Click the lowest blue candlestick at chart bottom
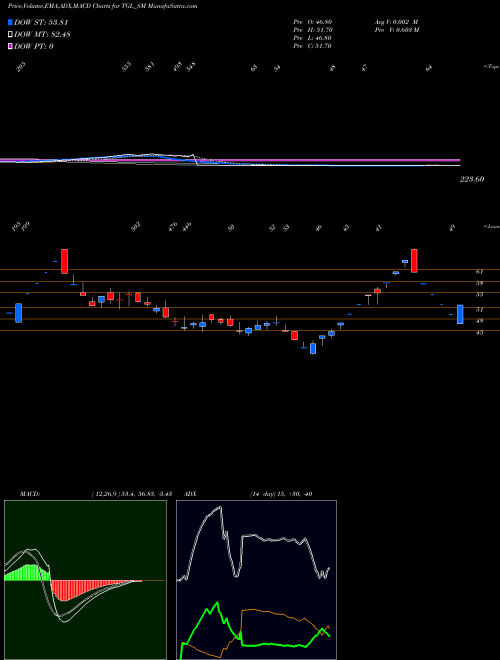The height and width of the screenshot is (660, 500). pyautogui.click(x=313, y=349)
